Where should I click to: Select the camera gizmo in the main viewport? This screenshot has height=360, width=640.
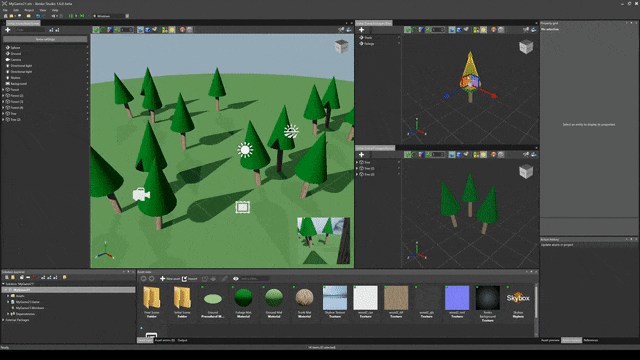[x=141, y=195]
